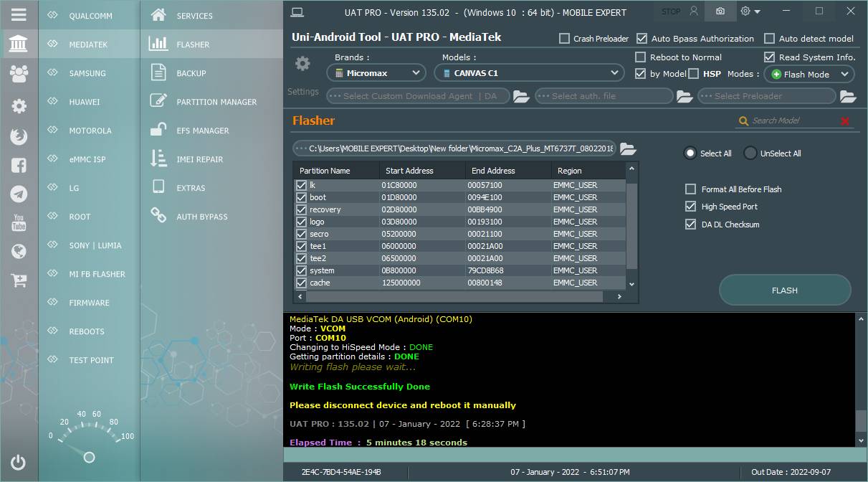Click the globe website icon
The height and width of the screenshot is (482, 868).
(x=19, y=251)
